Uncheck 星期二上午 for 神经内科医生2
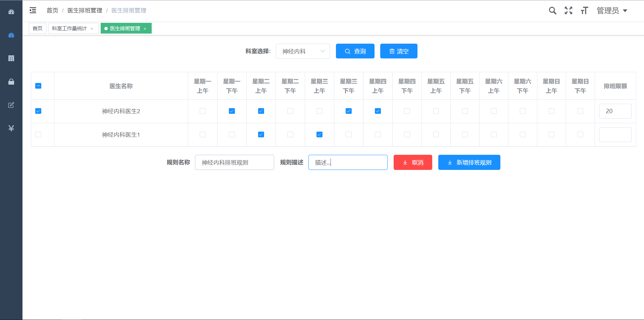644x320 pixels. tap(261, 111)
